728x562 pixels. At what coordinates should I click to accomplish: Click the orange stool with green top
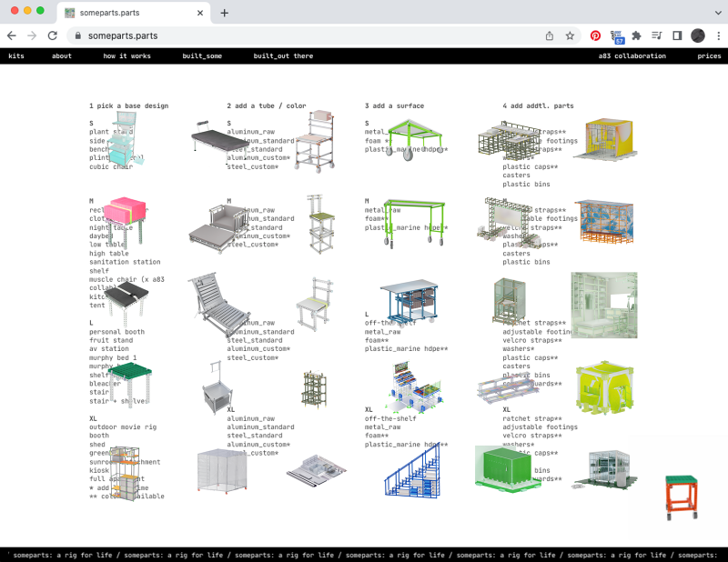680,496
